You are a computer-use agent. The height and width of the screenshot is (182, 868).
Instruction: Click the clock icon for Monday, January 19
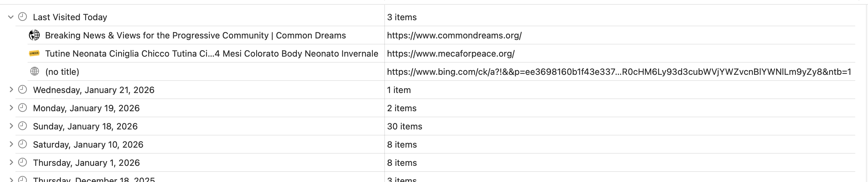point(23,108)
